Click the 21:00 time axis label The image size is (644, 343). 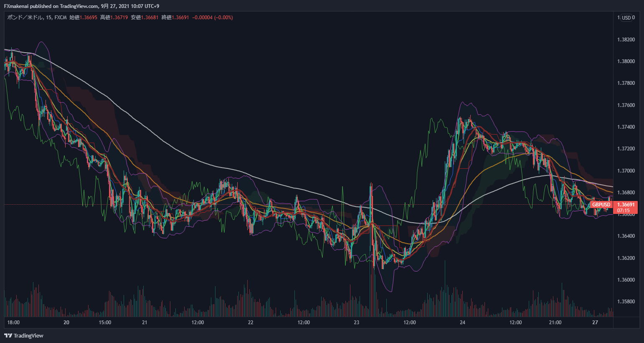pos(555,323)
